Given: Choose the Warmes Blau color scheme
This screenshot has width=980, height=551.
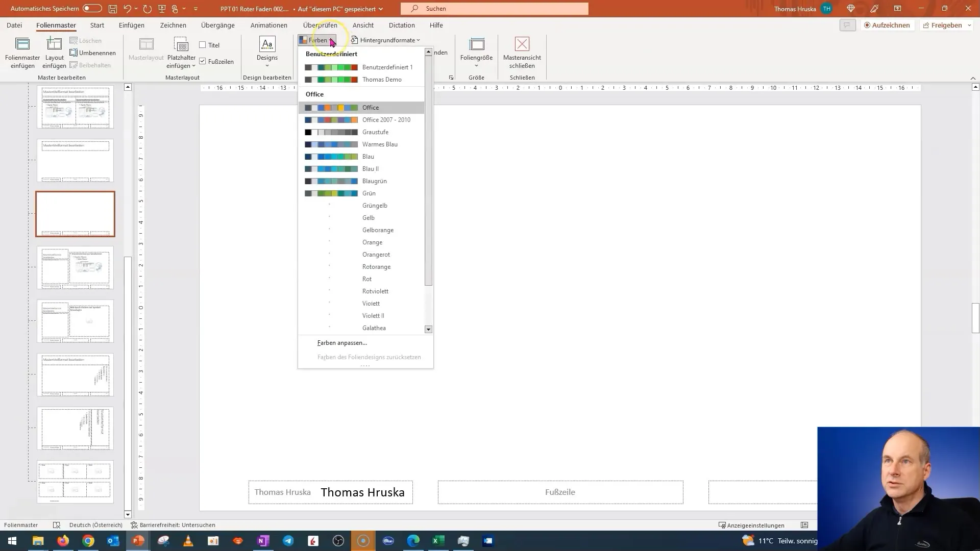Looking at the screenshot, I should 361,144.
